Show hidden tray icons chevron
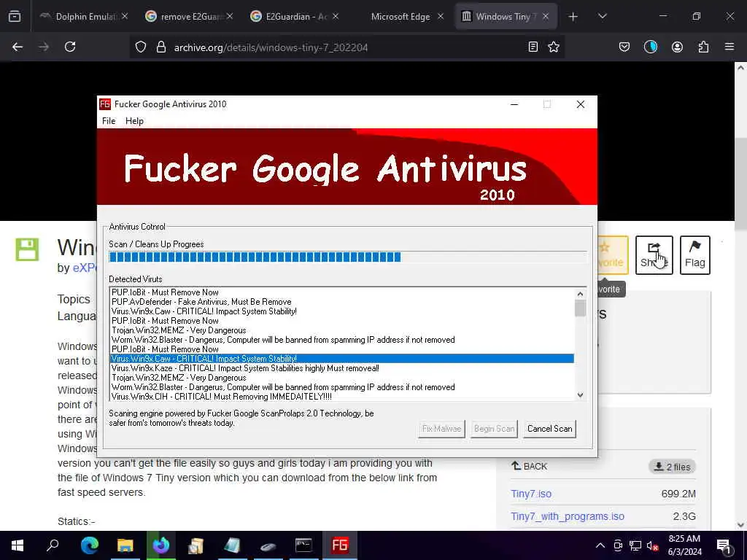The image size is (747, 560). (600, 545)
